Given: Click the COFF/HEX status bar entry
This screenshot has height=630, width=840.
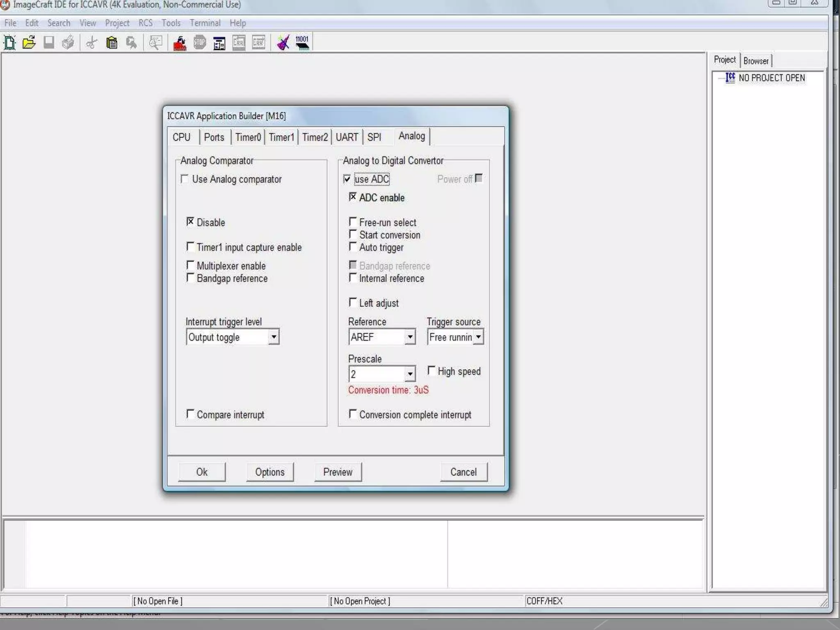Looking at the screenshot, I should point(544,601).
